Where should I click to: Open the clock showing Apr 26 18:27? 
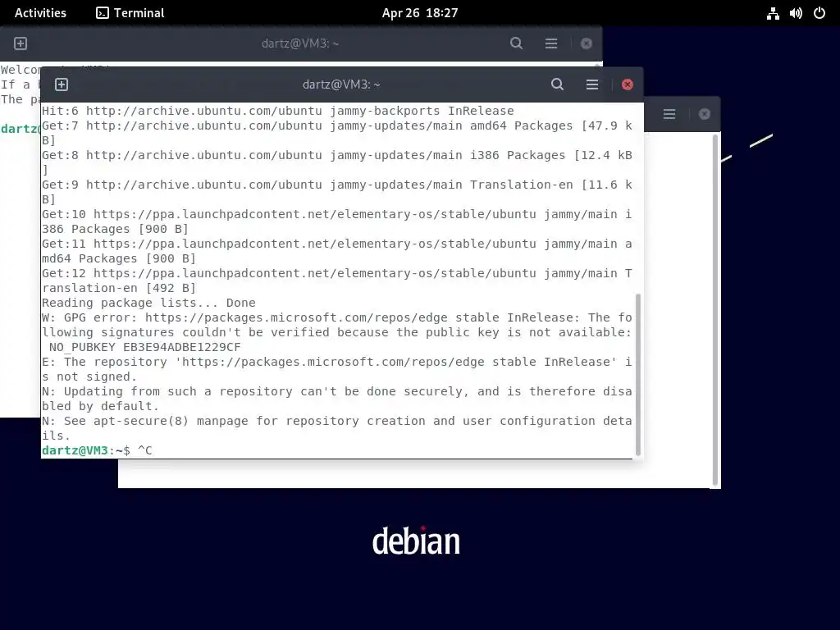[420, 13]
